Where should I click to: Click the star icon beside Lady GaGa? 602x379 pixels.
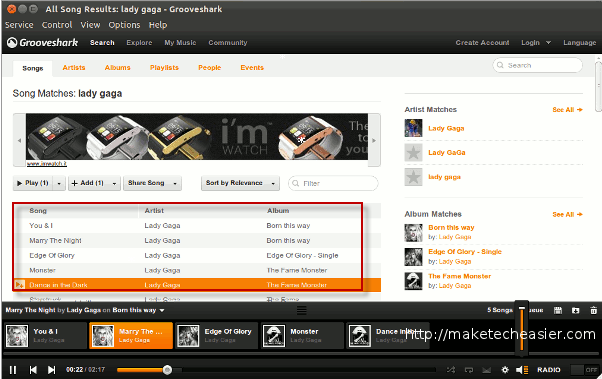[x=413, y=153]
